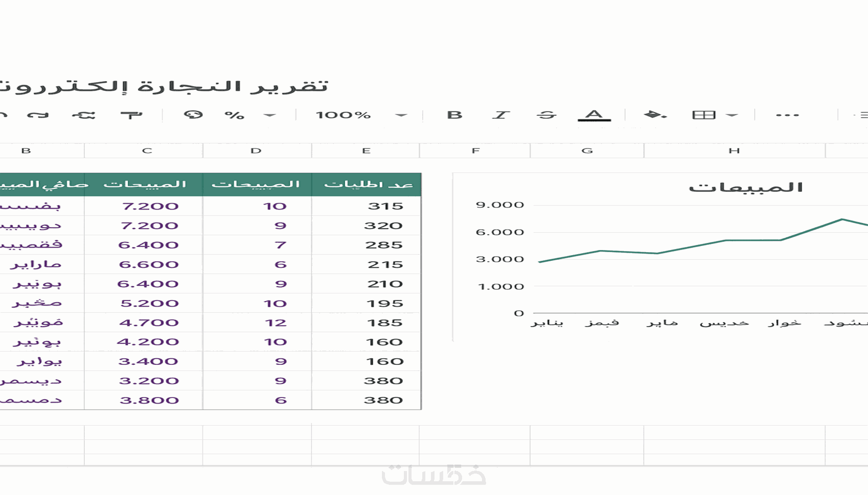Click the fill color bucket icon
This screenshot has height=495, width=868.
click(655, 115)
